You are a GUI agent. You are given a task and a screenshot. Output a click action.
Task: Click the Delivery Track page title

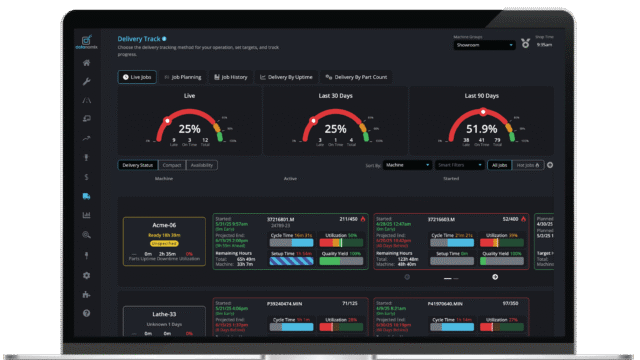(x=139, y=39)
